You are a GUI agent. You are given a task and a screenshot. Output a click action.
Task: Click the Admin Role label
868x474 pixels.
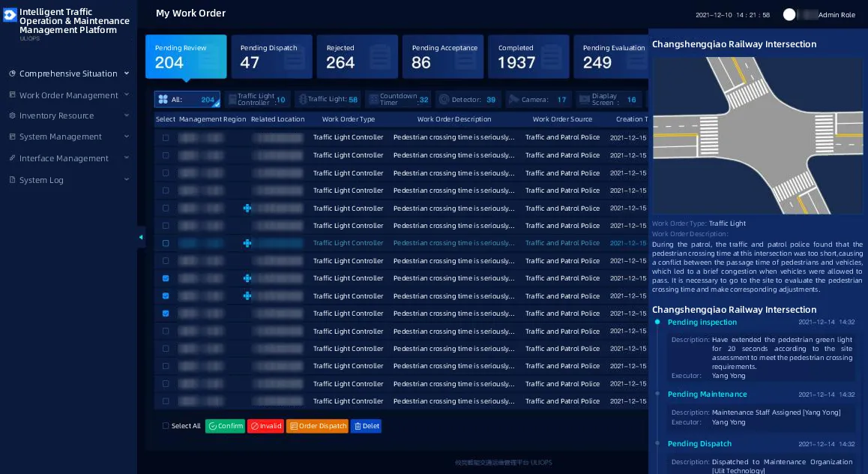tap(837, 15)
